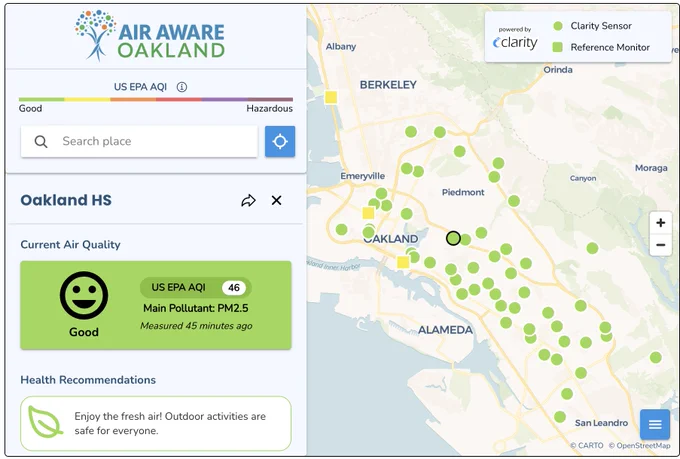Select the black-outlined Oakland HS sensor marker
Image resolution: width=680 pixels, height=459 pixels.
(x=453, y=238)
